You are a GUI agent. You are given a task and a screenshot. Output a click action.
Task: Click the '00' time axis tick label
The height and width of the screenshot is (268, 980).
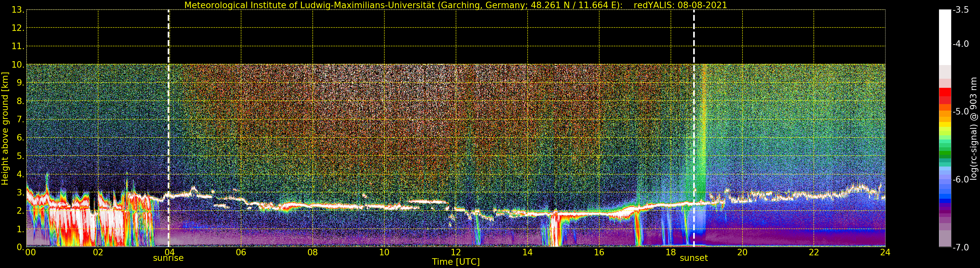click(30, 252)
